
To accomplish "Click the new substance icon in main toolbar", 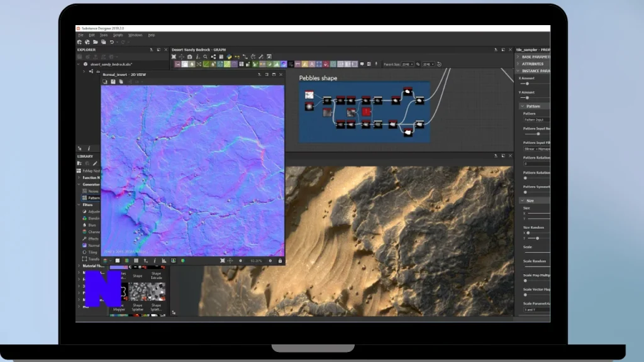I will 79,42.
